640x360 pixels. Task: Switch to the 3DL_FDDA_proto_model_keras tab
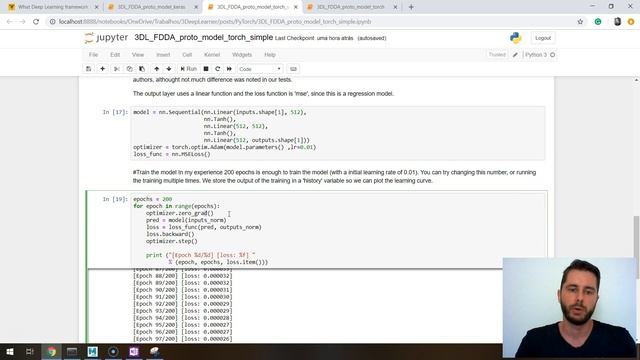click(x=151, y=7)
